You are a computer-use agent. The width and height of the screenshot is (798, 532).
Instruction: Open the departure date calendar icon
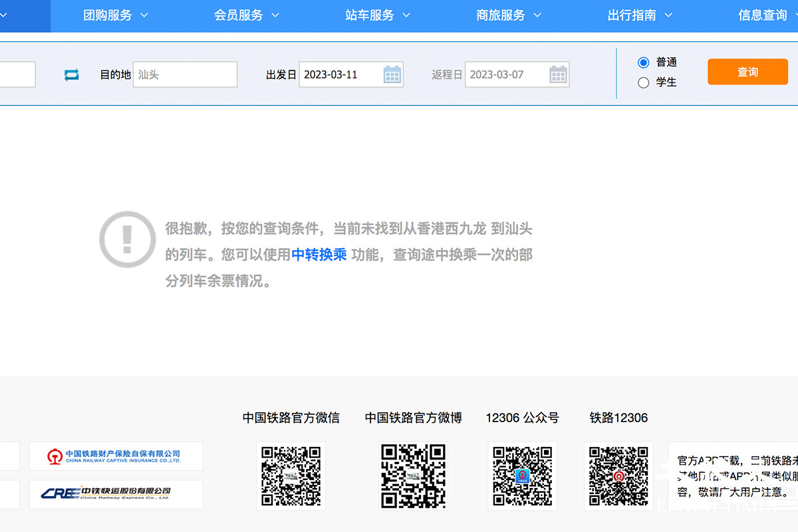392,74
